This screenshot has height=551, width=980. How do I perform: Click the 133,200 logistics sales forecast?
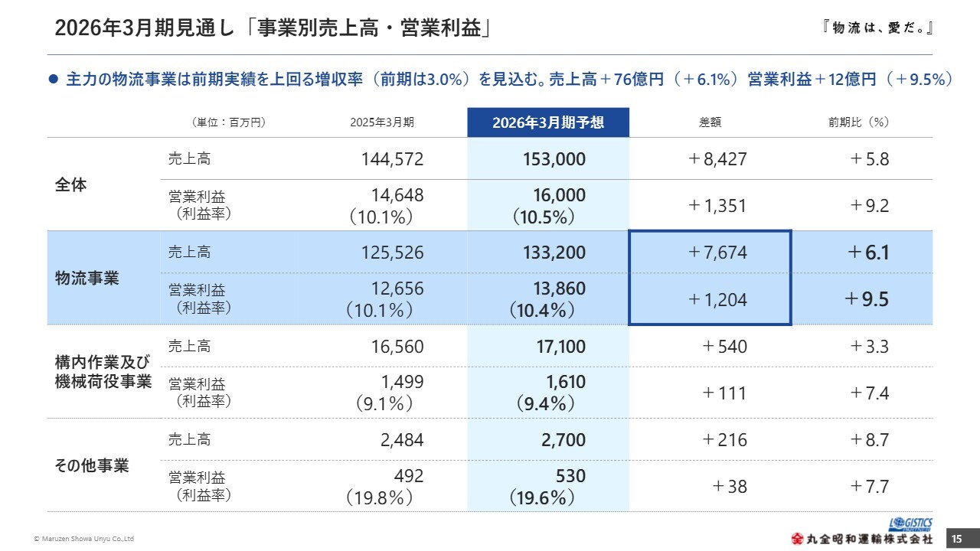pyautogui.click(x=554, y=253)
